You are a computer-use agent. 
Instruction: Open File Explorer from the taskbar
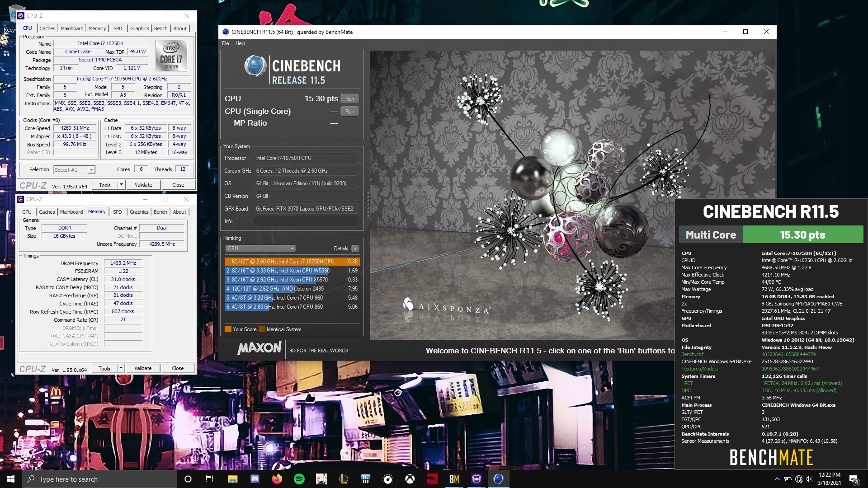click(x=232, y=479)
